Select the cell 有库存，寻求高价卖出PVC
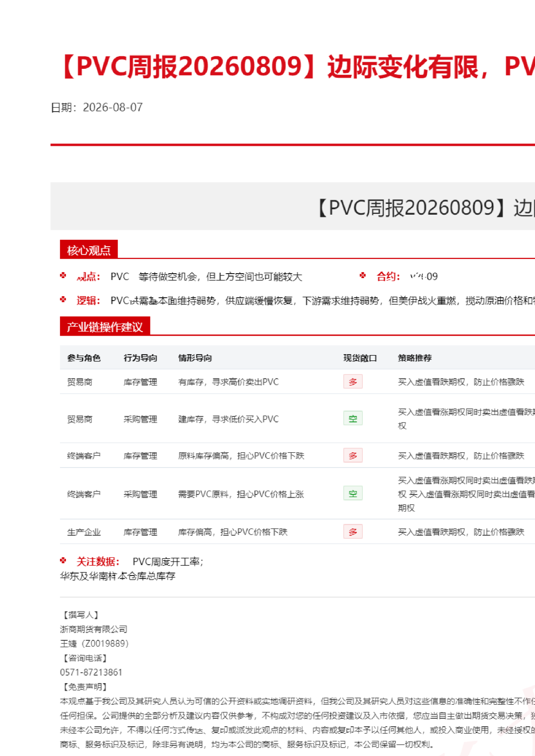 click(228, 382)
